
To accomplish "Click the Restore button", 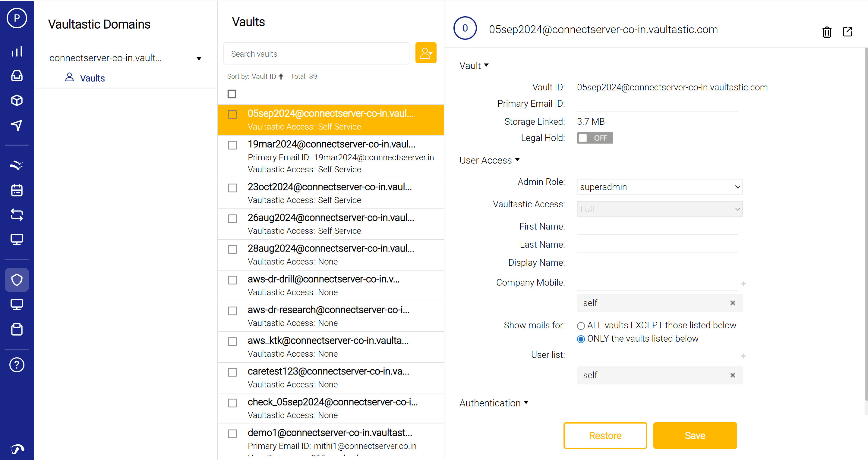I will (605, 435).
